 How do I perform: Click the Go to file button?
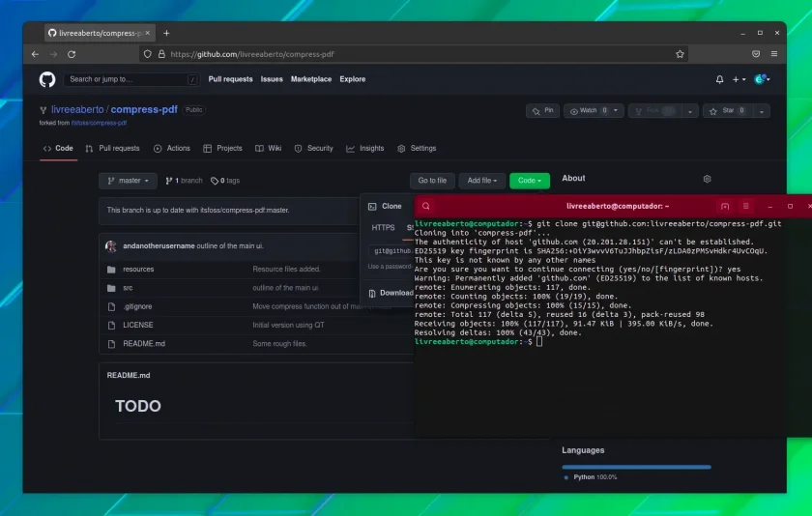coord(432,181)
